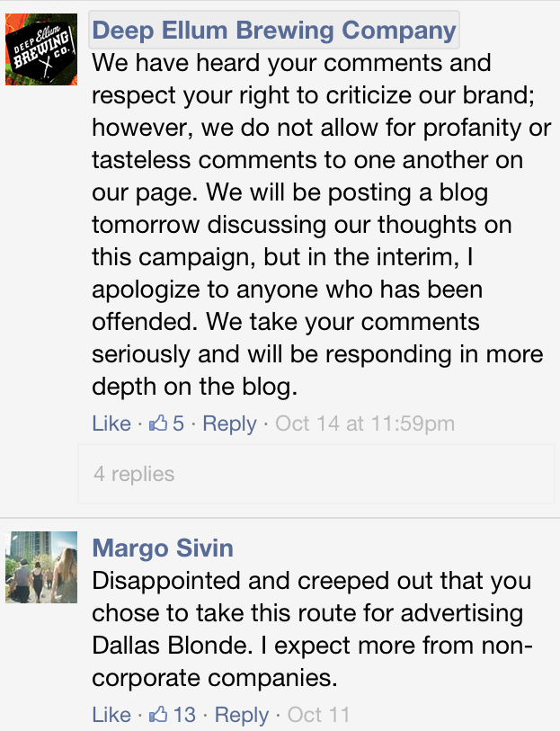Screen dimensions: 560x731
Task: View who gave the 5 likes
Action: (x=179, y=423)
